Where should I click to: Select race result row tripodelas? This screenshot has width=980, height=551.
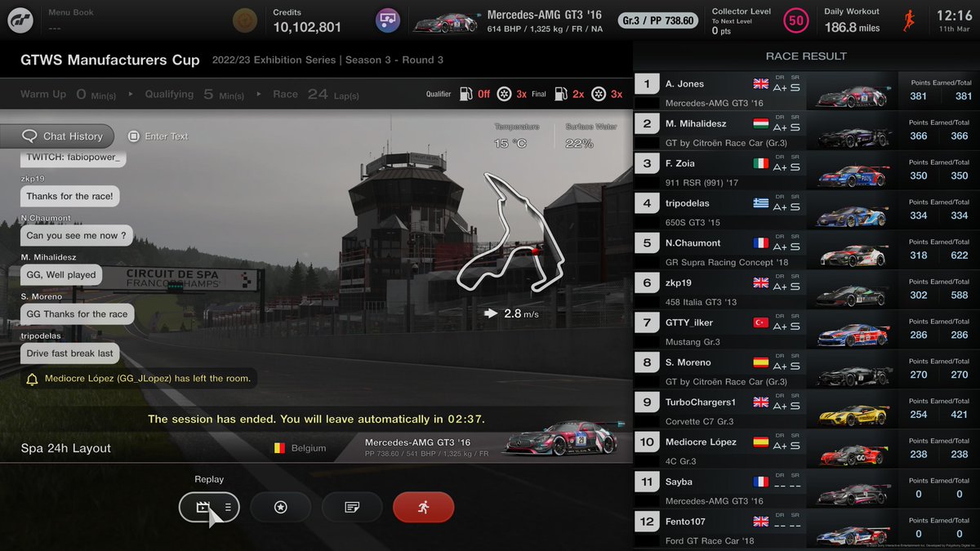click(806, 210)
